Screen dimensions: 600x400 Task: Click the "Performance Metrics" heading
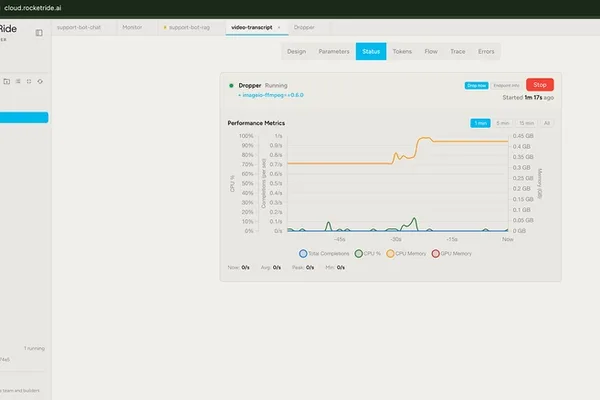256,123
